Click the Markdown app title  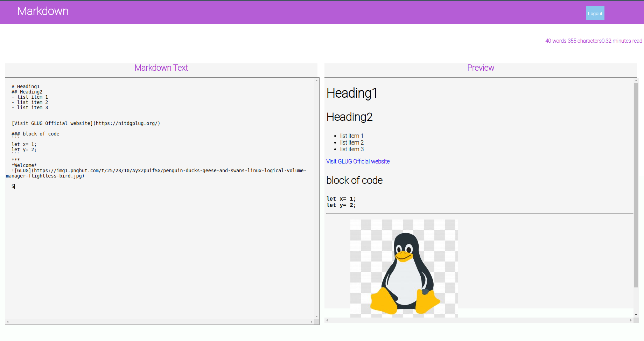point(43,11)
